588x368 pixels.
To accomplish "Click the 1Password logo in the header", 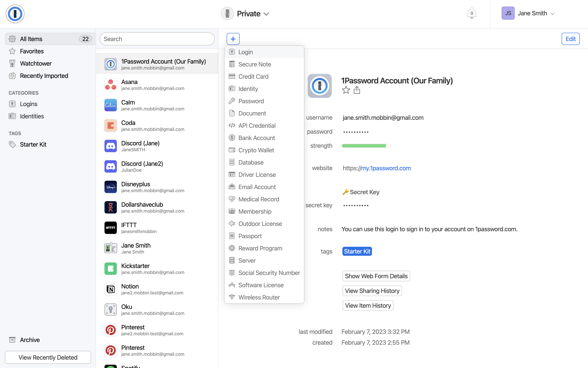I will pyautogui.click(x=15, y=14).
